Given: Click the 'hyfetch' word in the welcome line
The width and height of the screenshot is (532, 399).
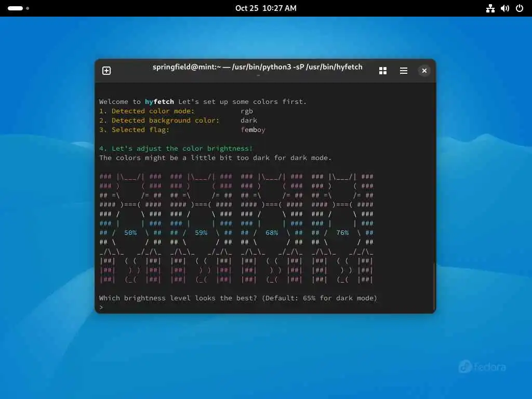Looking at the screenshot, I should click(x=159, y=102).
